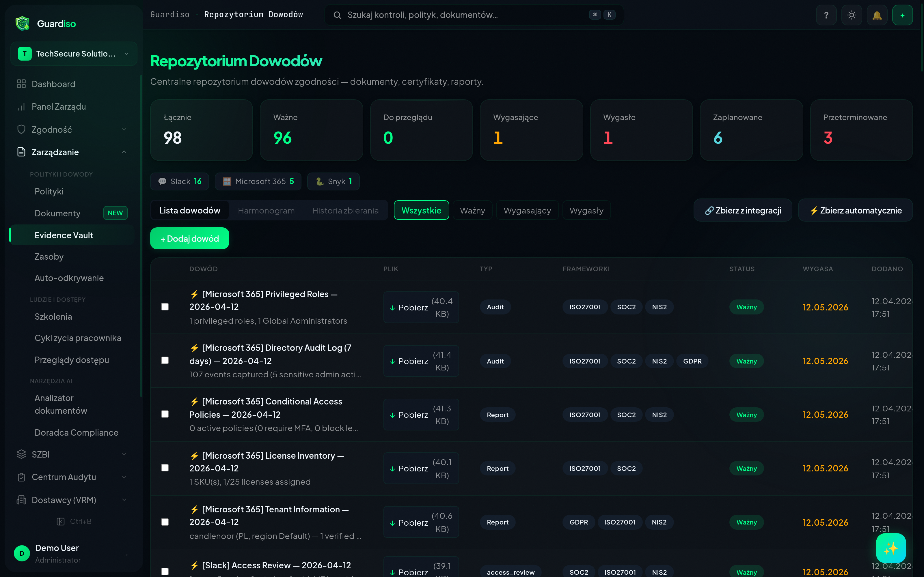
Task: Select the Directory Audit Log row checkbox
Action: coord(165,361)
